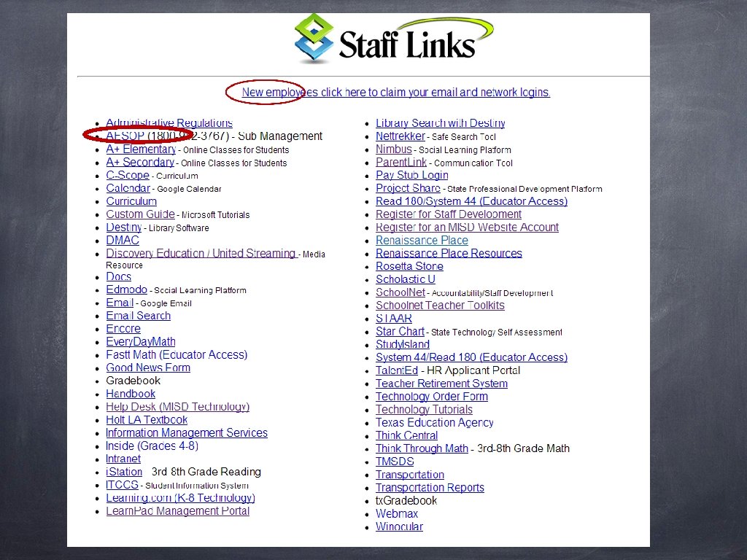Open Nimbus social learning platform link
Screen dimensions: 747x560
(x=393, y=149)
